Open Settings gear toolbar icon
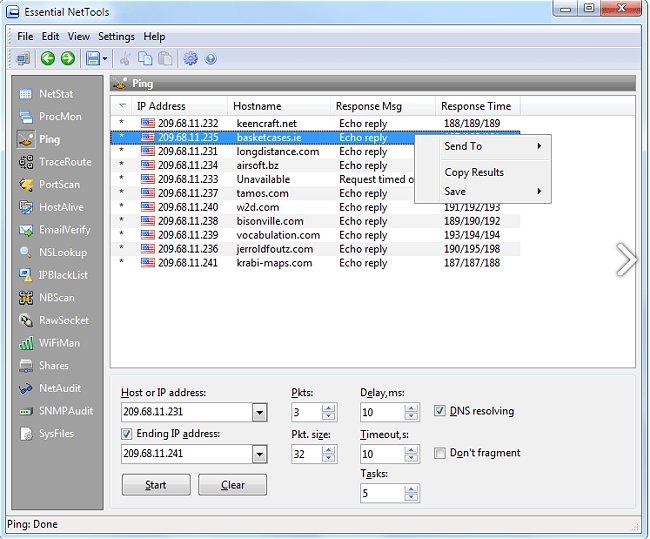Screen dimensions: 650x539 pyautogui.click(x=191, y=58)
